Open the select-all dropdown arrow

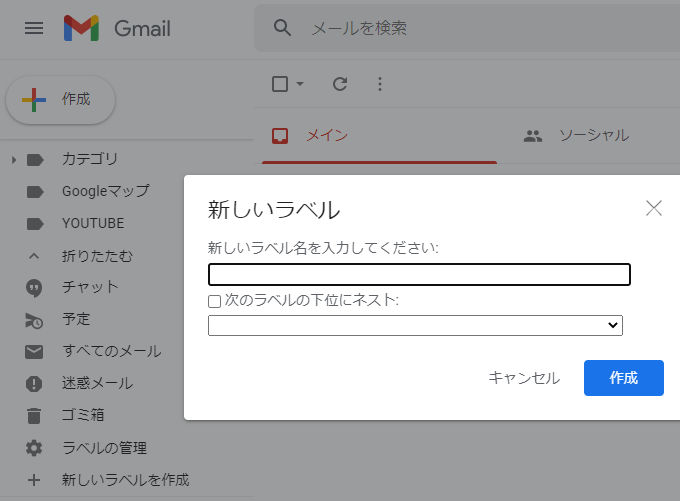click(300, 83)
